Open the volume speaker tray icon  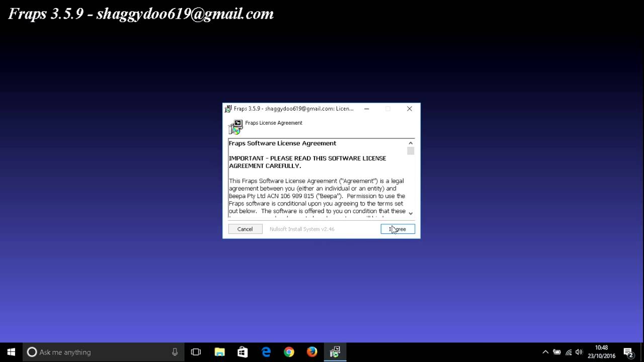[579, 352]
